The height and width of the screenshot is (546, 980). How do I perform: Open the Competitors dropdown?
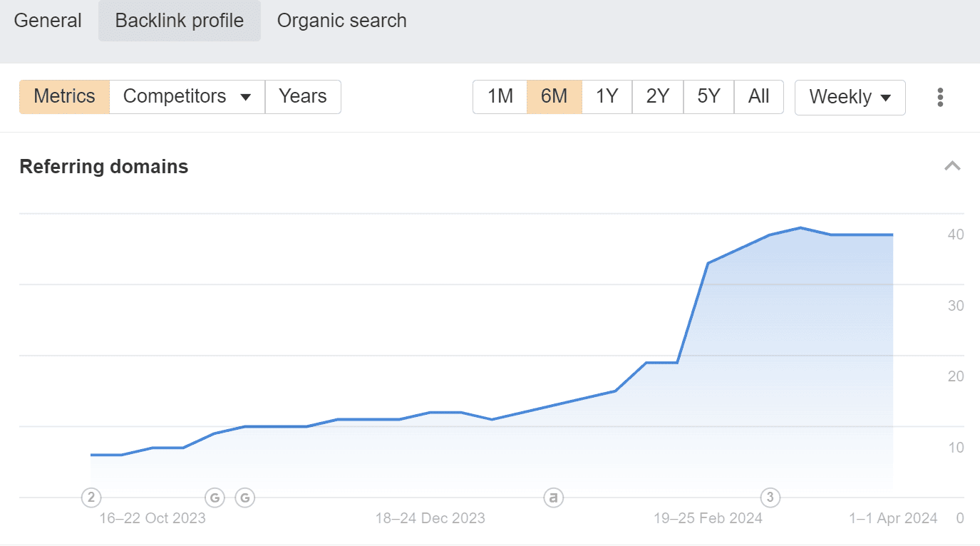pyautogui.click(x=187, y=96)
